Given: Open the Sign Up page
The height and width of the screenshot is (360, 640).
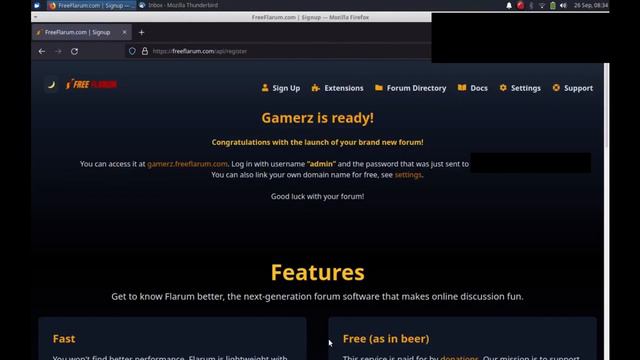Looking at the screenshot, I should [x=281, y=88].
